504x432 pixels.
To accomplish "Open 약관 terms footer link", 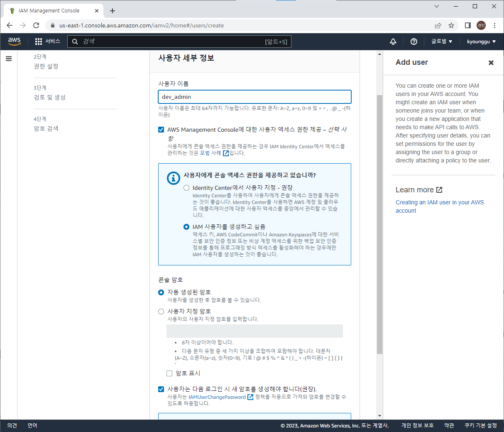I will (x=449, y=425).
